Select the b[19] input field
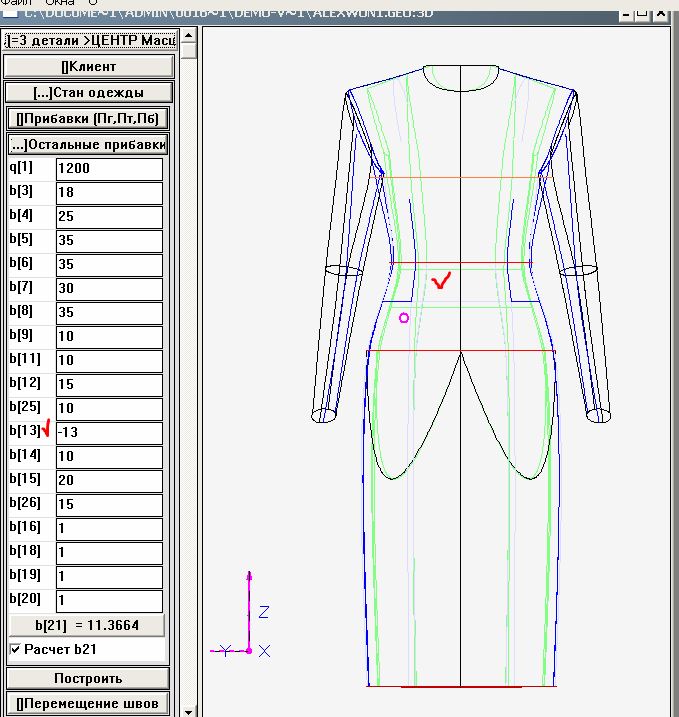Viewport: 679px width, 717px height. point(109,577)
